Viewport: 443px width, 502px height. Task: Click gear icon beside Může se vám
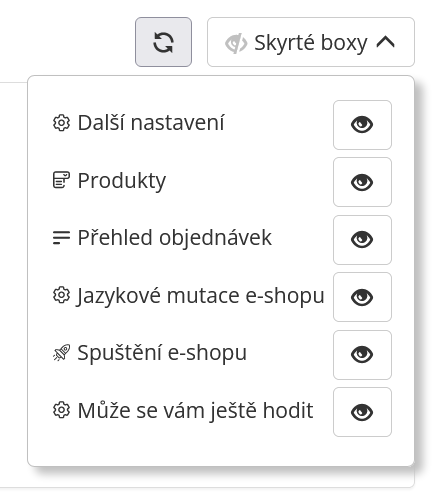[x=61, y=410]
